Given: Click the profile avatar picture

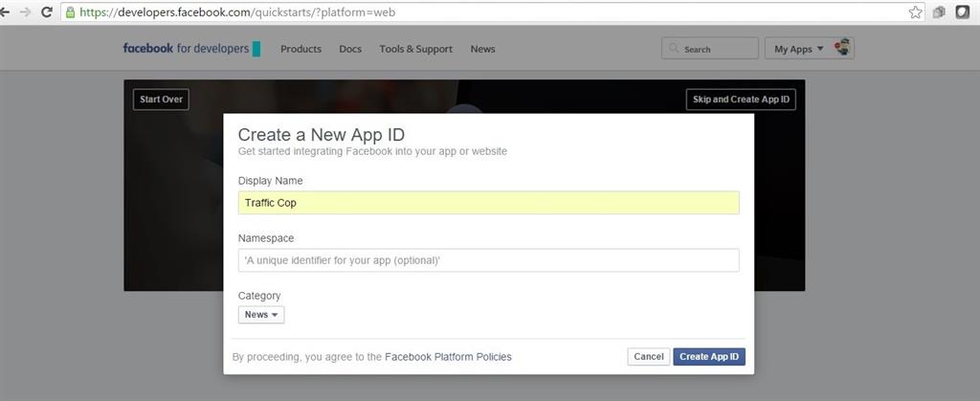Looking at the screenshot, I should click(x=842, y=48).
